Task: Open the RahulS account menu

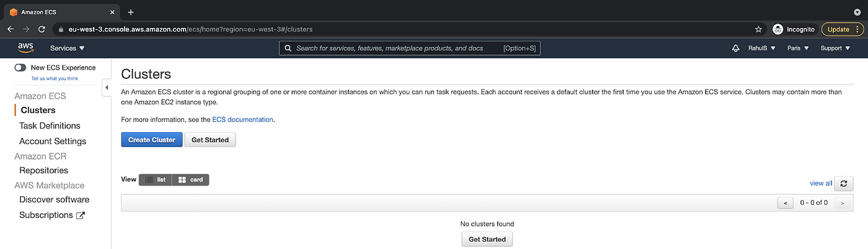Action: [x=762, y=48]
